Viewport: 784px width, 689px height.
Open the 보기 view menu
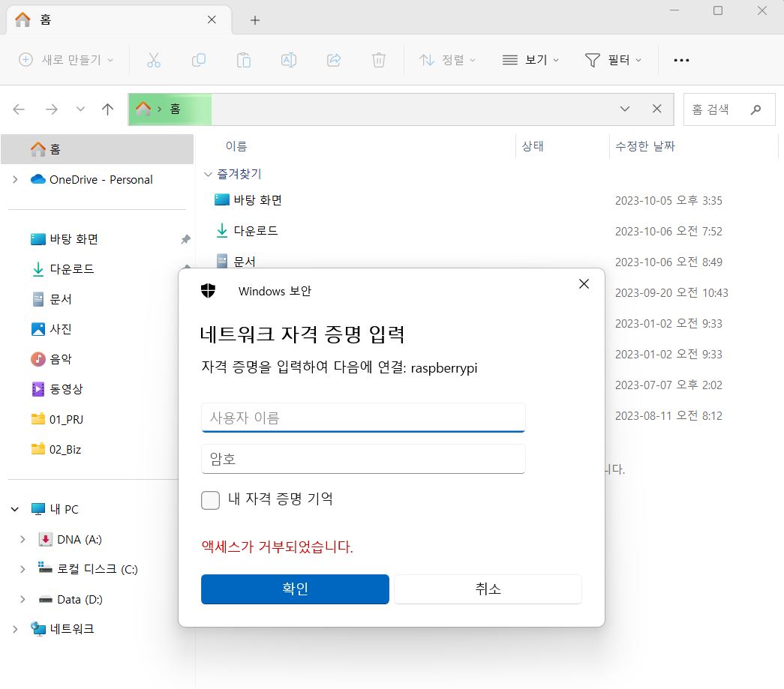coord(530,60)
